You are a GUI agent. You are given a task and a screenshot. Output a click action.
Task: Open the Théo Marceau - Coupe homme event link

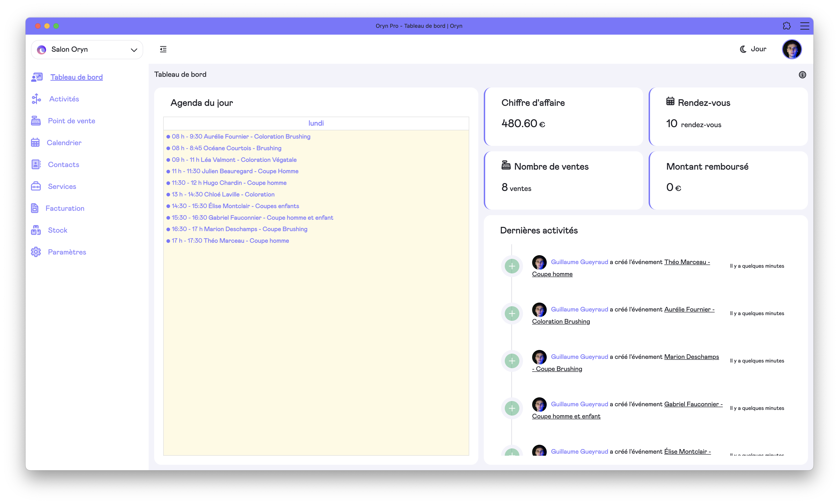[x=686, y=262]
